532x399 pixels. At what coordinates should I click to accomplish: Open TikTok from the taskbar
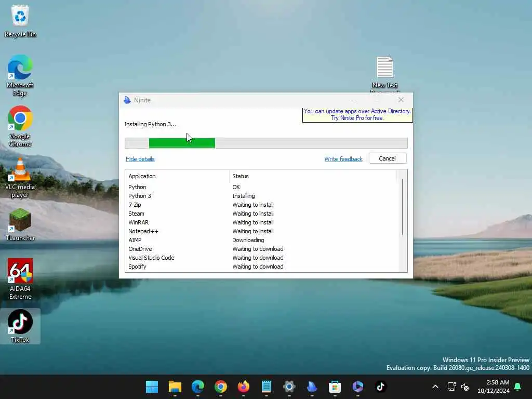(380, 387)
